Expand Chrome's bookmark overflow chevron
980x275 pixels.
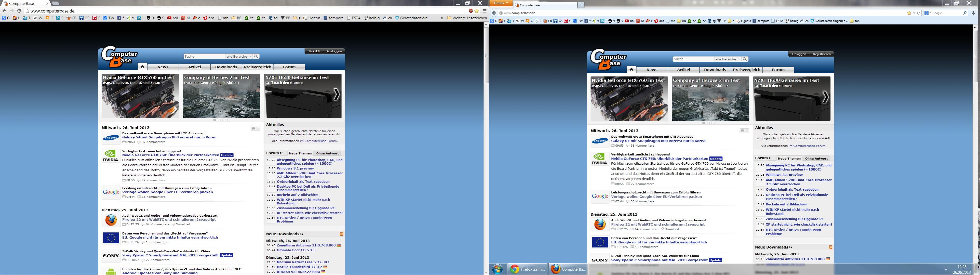442,18
